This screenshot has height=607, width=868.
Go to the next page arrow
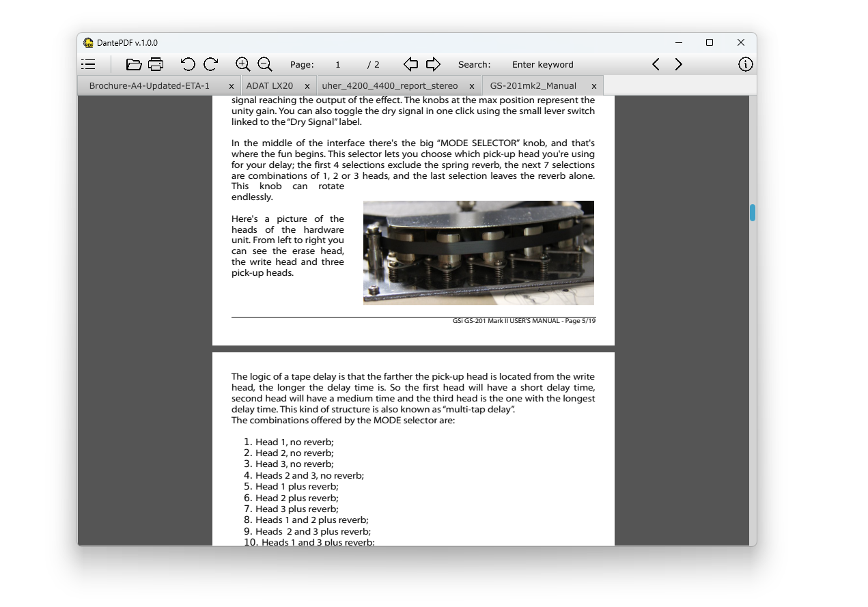433,64
